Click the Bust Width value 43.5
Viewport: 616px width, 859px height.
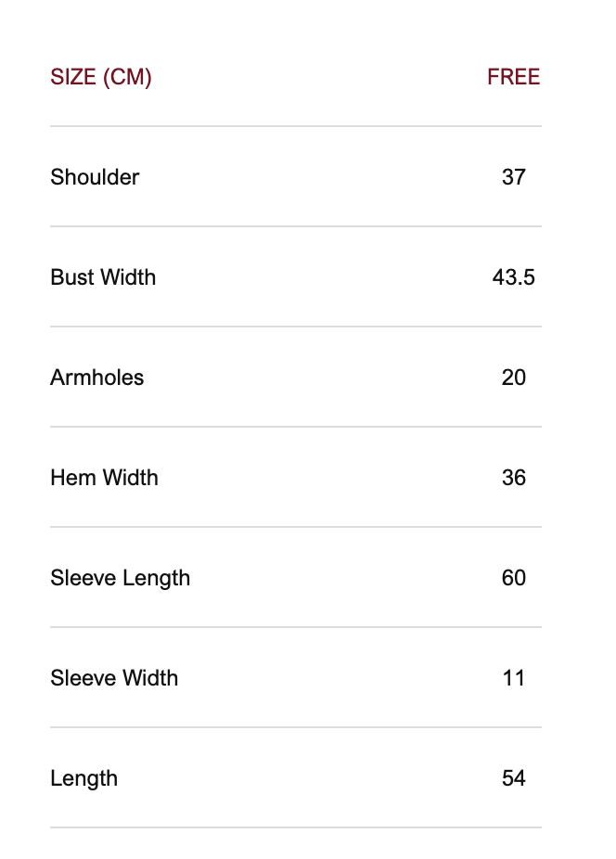(513, 277)
